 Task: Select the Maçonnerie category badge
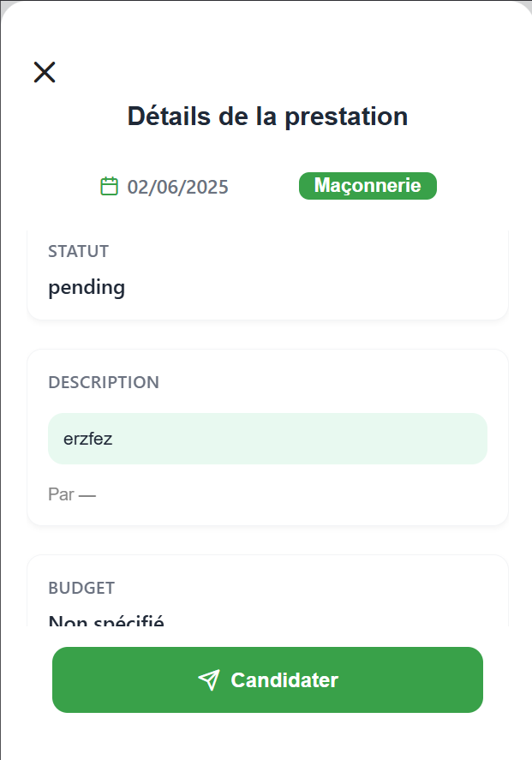coord(368,186)
